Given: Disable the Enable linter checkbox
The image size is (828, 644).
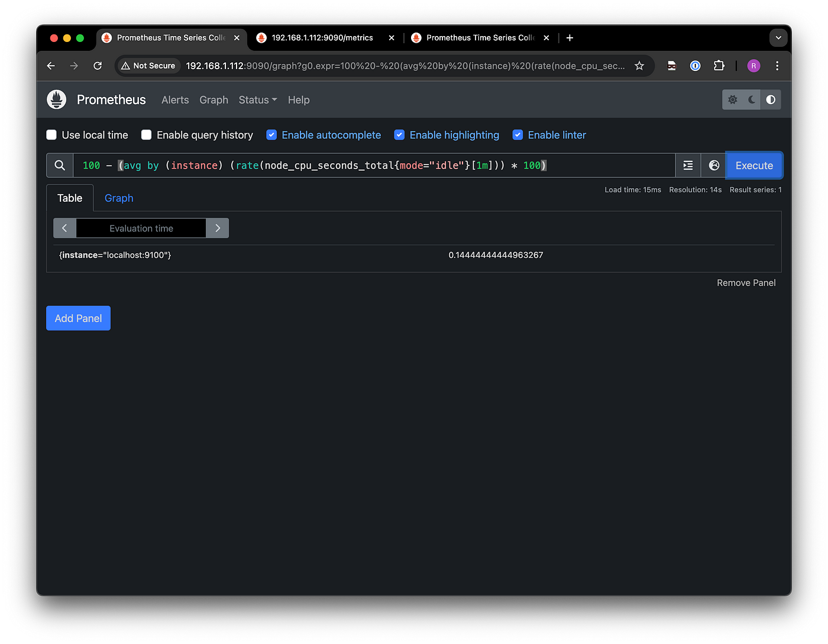Looking at the screenshot, I should (517, 135).
